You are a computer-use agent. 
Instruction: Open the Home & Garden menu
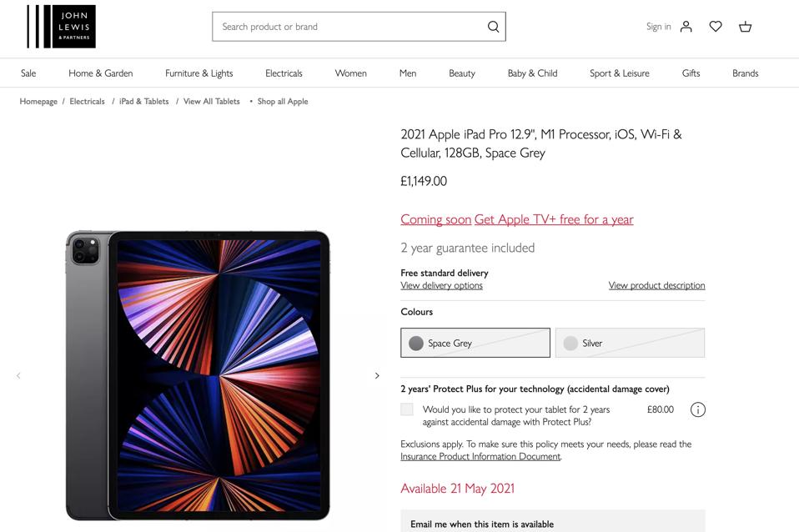(101, 73)
